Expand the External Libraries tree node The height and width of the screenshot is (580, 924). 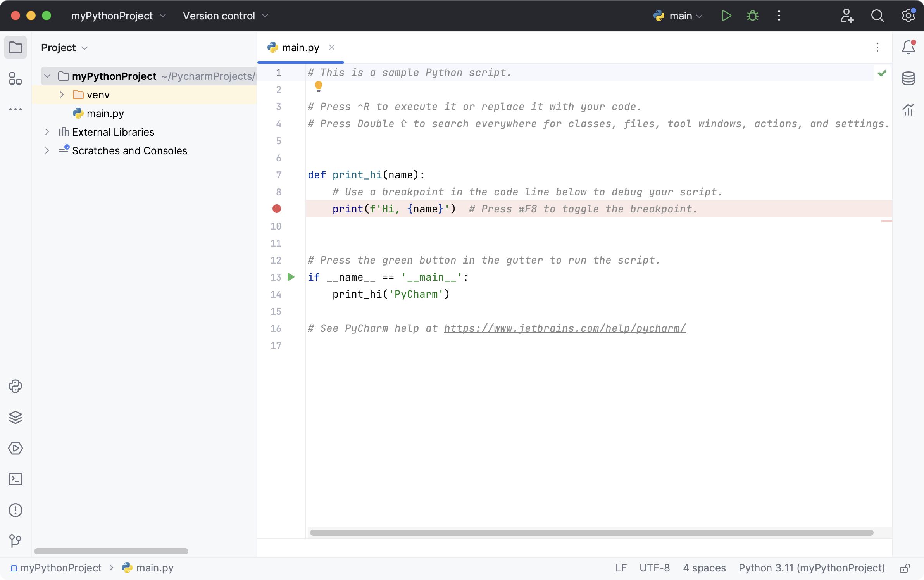pyautogui.click(x=47, y=132)
